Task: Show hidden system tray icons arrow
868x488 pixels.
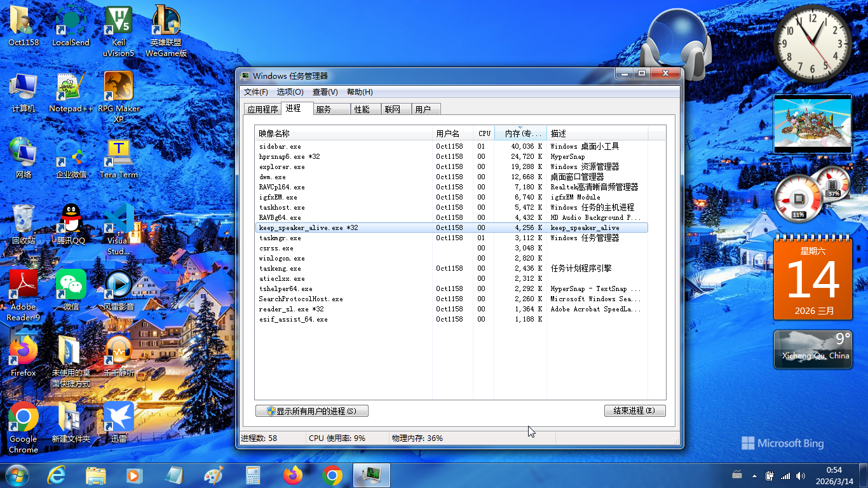Action: click(x=754, y=475)
